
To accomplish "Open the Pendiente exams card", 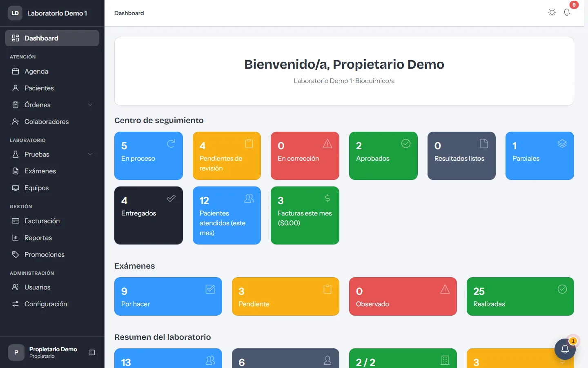I will point(285,296).
